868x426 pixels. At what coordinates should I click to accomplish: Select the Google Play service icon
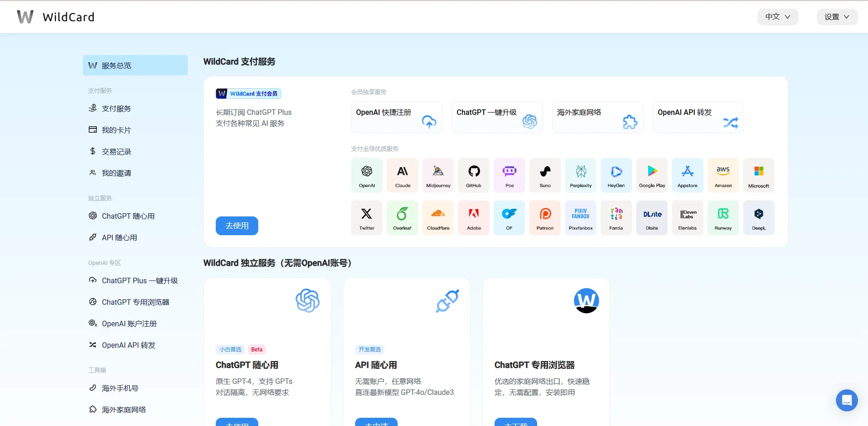pos(652,175)
